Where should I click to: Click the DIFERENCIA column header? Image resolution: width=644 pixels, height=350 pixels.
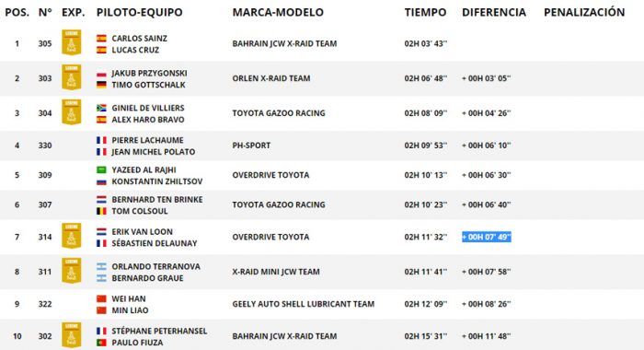coord(494,12)
